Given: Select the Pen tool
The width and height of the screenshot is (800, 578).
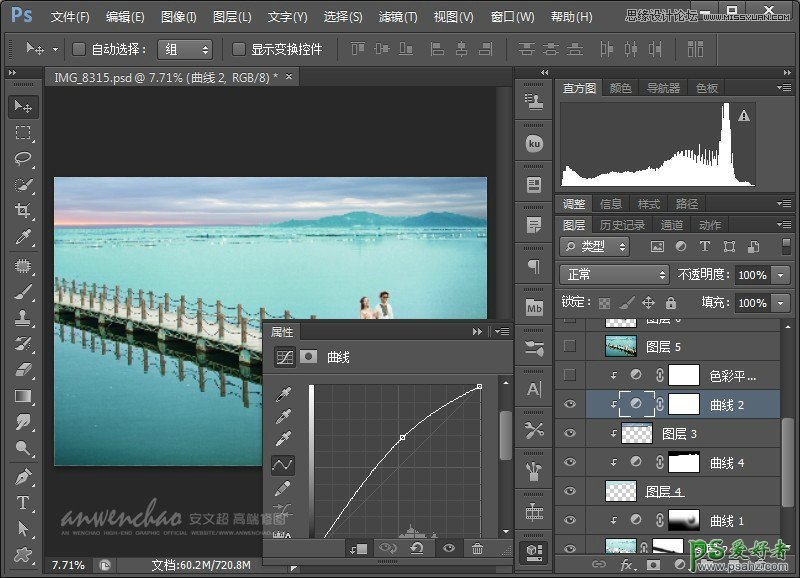Looking at the screenshot, I should click(x=23, y=476).
